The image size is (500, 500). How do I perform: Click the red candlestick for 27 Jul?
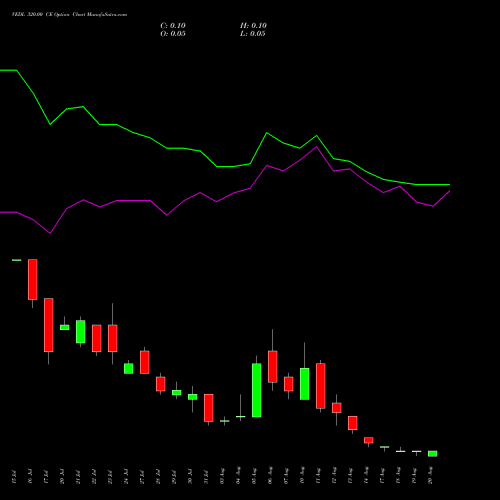click(x=145, y=362)
